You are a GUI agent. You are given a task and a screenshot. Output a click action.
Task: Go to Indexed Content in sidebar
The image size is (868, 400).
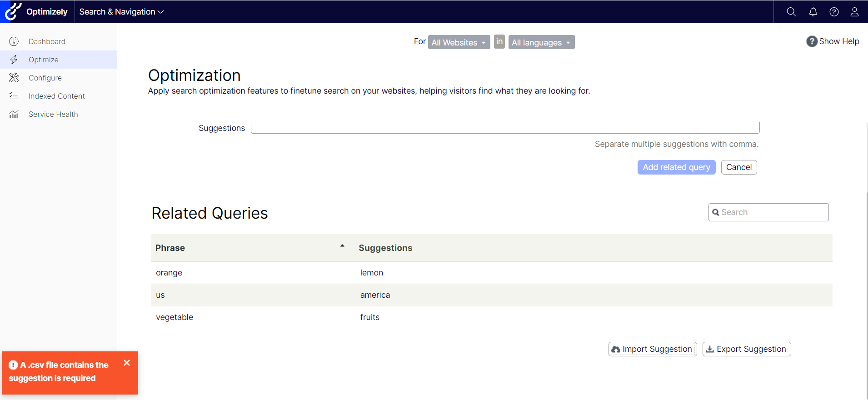[56, 96]
